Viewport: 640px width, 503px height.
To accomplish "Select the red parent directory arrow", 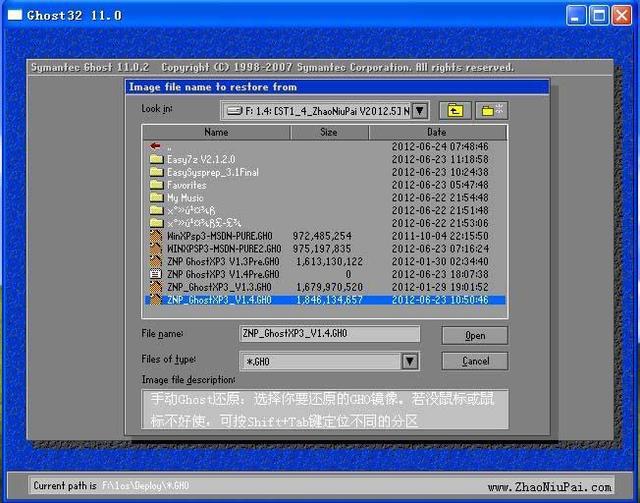I will pos(155,146).
